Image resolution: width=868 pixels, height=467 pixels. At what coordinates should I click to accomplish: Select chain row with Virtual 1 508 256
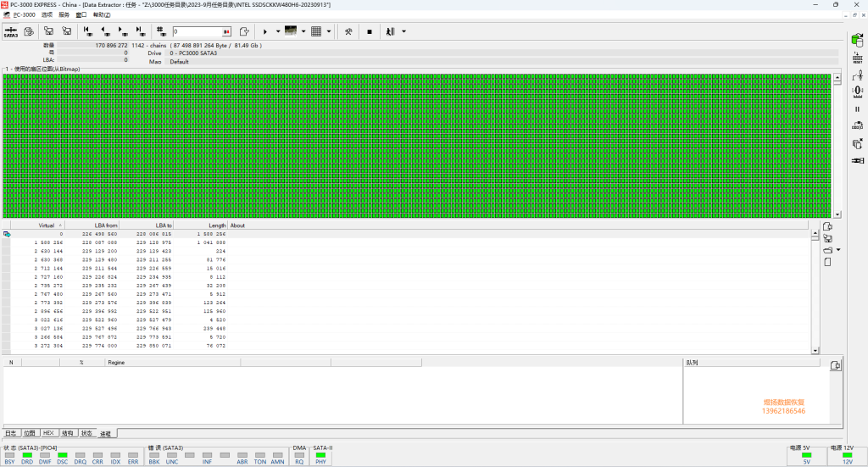407,242
